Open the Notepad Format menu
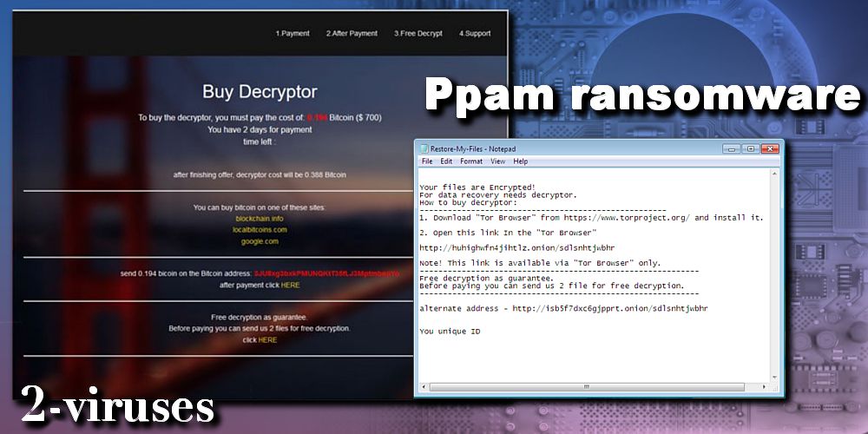 click(471, 161)
